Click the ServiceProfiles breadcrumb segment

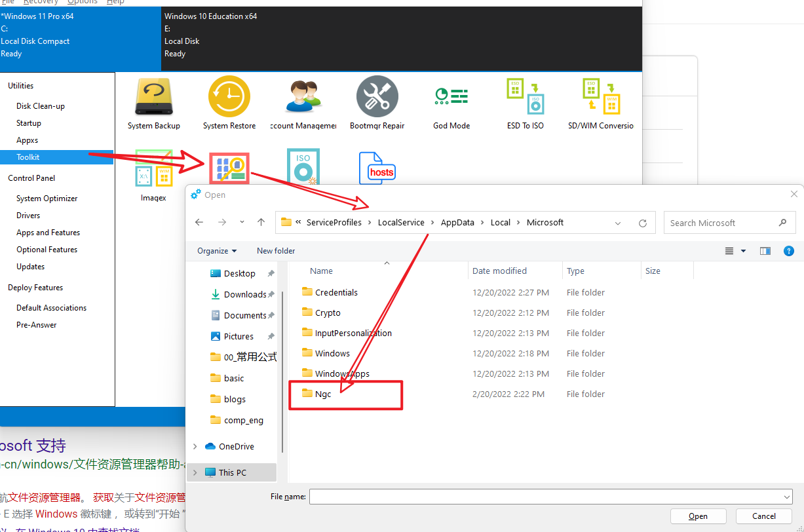[334, 223]
